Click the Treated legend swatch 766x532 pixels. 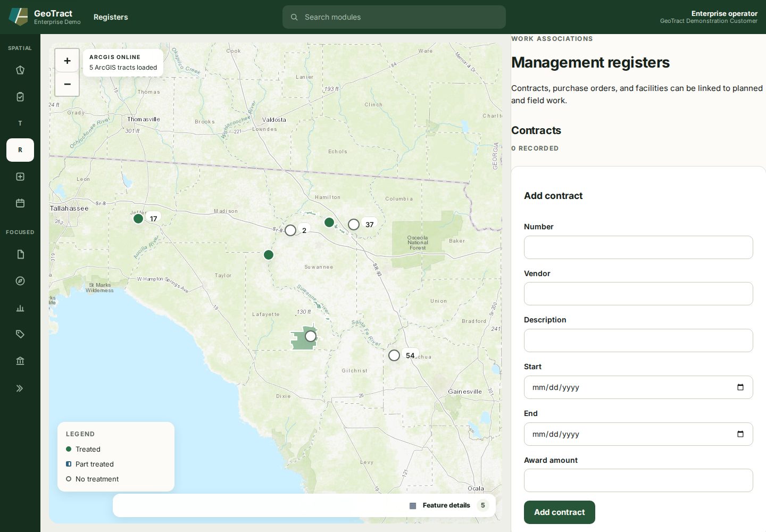(69, 449)
